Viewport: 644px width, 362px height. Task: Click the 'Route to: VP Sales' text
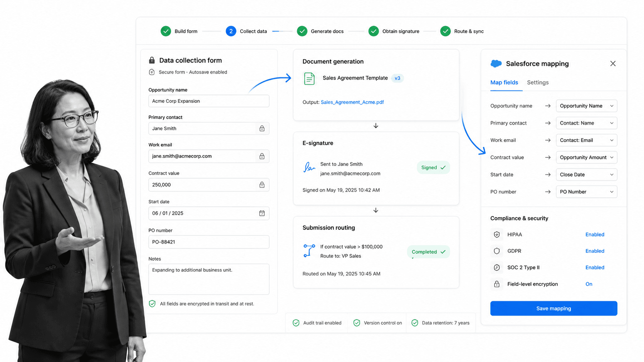[340, 256]
